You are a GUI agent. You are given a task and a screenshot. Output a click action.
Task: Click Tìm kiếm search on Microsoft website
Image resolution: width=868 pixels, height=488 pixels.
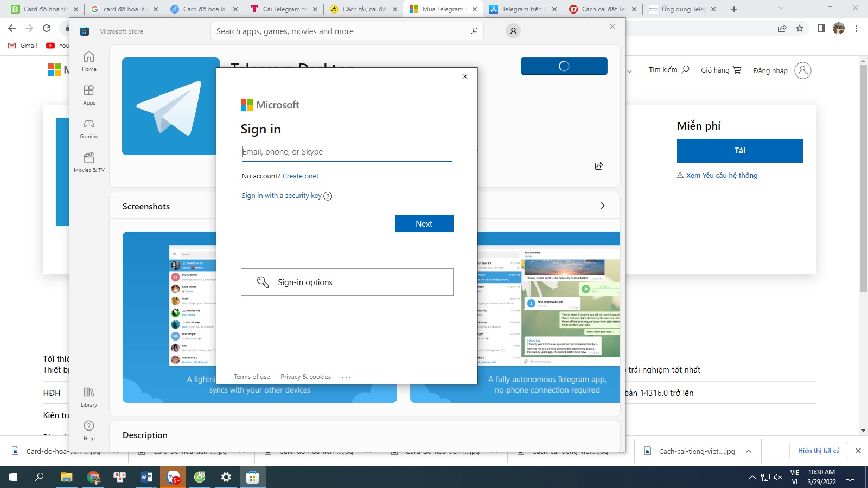pos(669,70)
